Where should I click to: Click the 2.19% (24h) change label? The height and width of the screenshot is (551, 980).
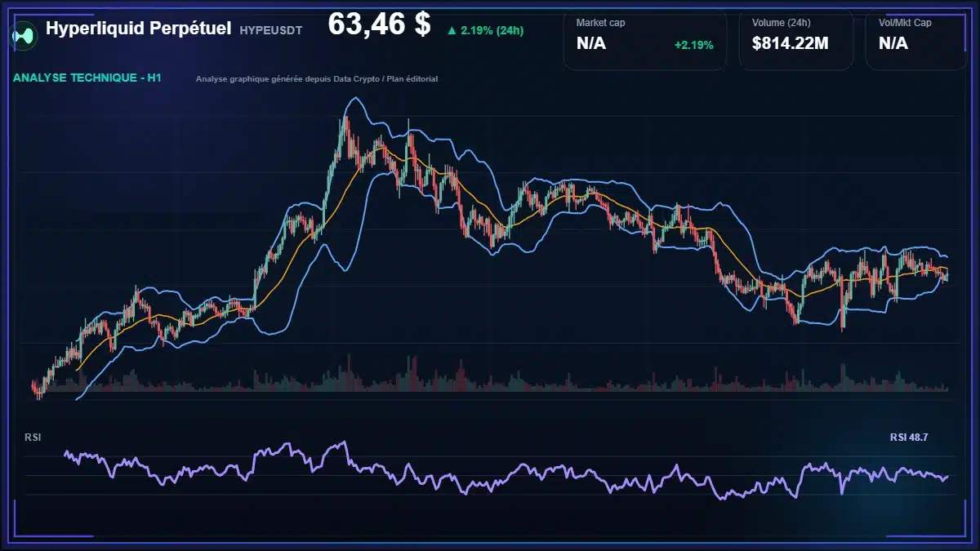click(x=492, y=30)
